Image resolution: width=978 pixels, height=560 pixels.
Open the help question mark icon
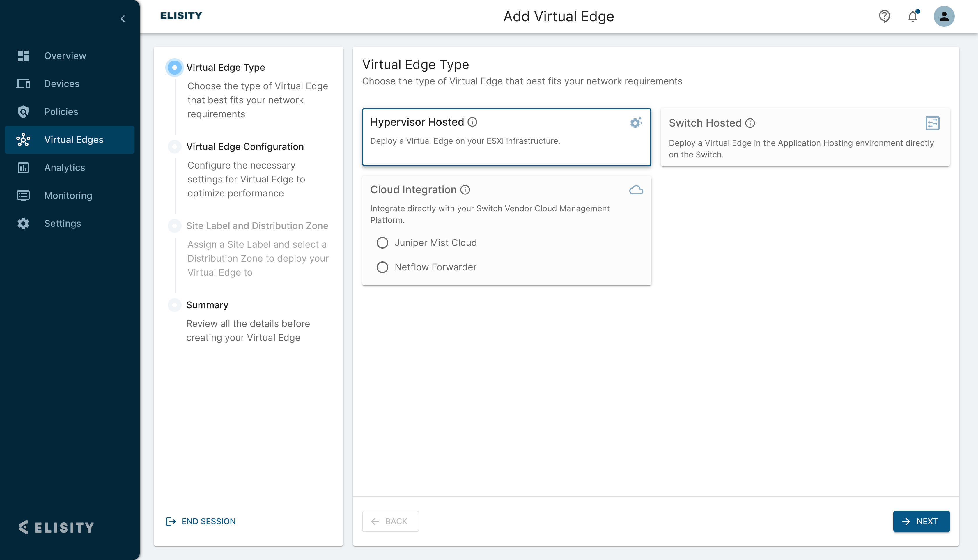(884, 16)
